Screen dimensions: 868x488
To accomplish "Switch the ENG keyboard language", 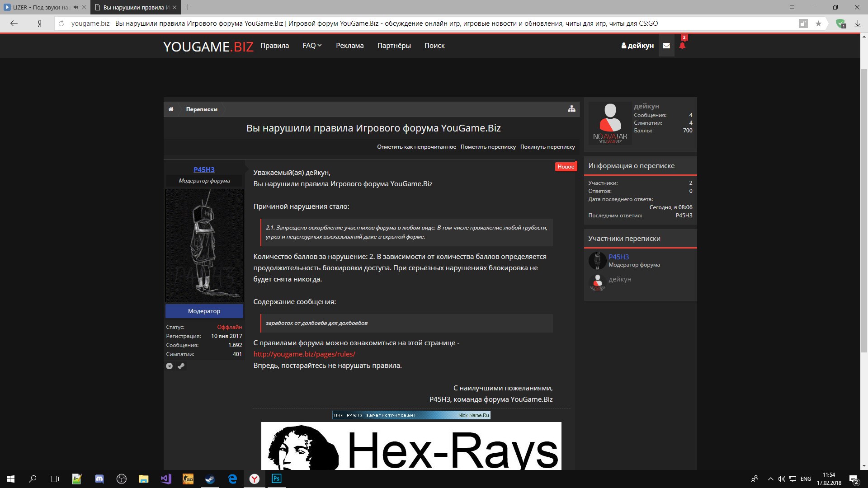I will (806, 479).
